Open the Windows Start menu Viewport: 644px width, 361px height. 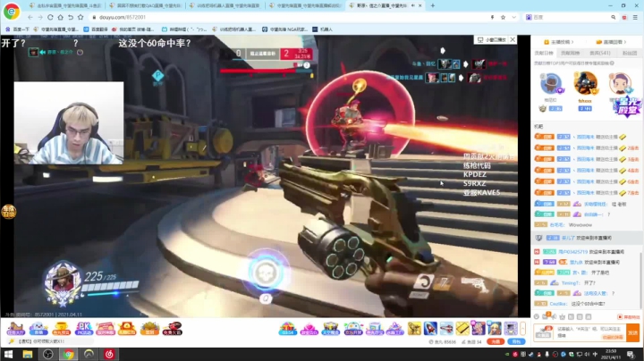pos(8,354)
